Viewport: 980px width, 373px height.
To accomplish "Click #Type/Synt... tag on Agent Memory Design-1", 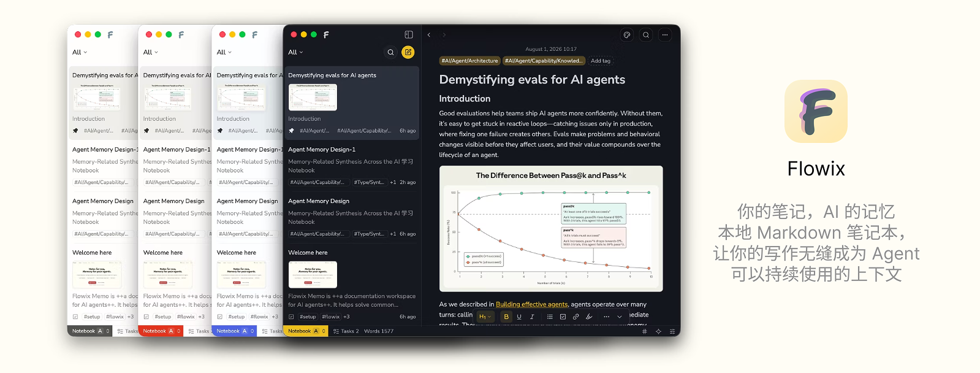I will tap(369, 182).
